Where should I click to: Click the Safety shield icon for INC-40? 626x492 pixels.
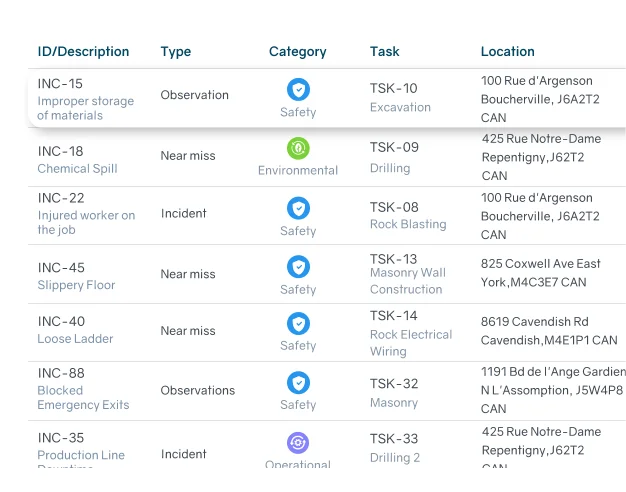click(298, 323)
